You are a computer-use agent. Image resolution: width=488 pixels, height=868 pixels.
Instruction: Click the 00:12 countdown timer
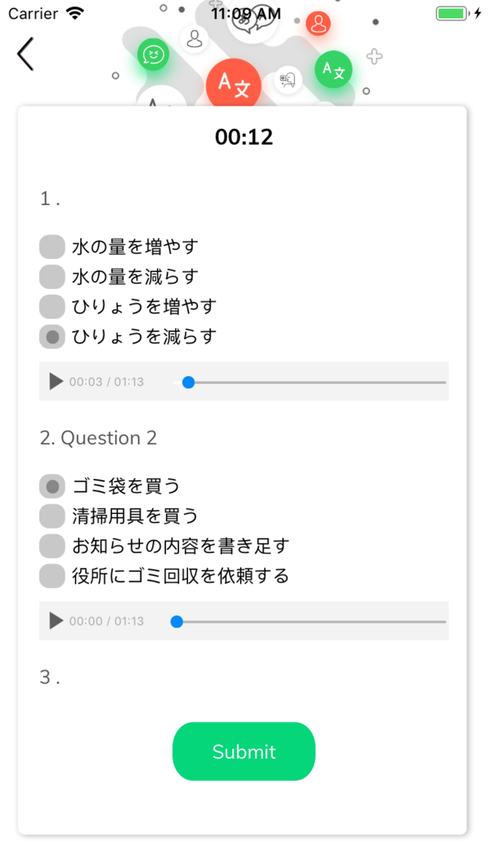pyautogui.click(x=244, y=136)
